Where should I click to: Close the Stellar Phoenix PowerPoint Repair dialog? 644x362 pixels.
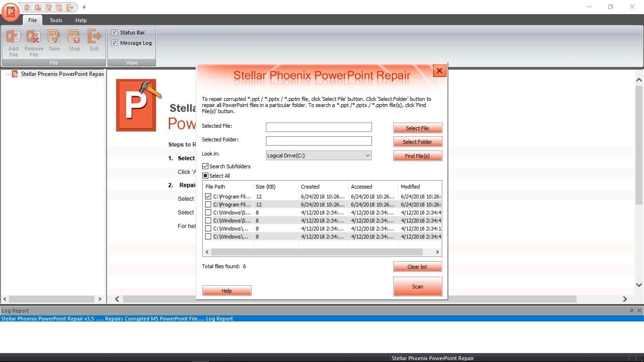tap(439, 71)
